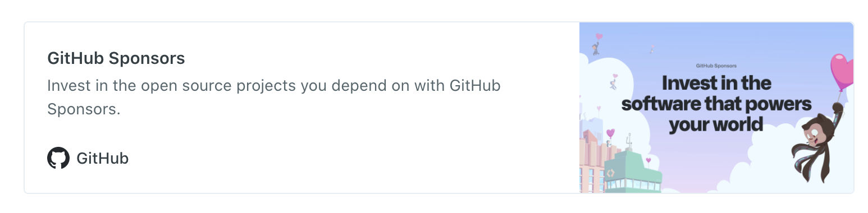Click "your world" text in banner
The image size is (868, 213).
coord(716,124)
